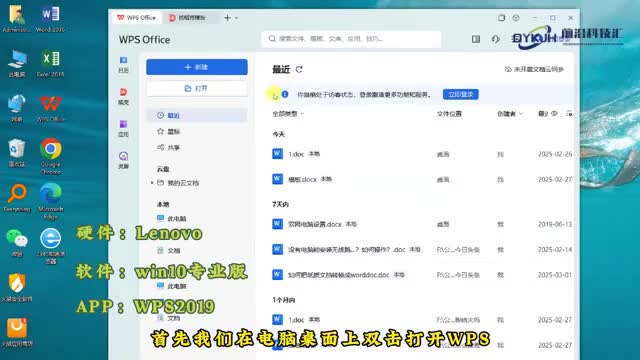Click the panel layout icon right of search
This screenshot has height=360, width=640.
(x=476, y=39)
